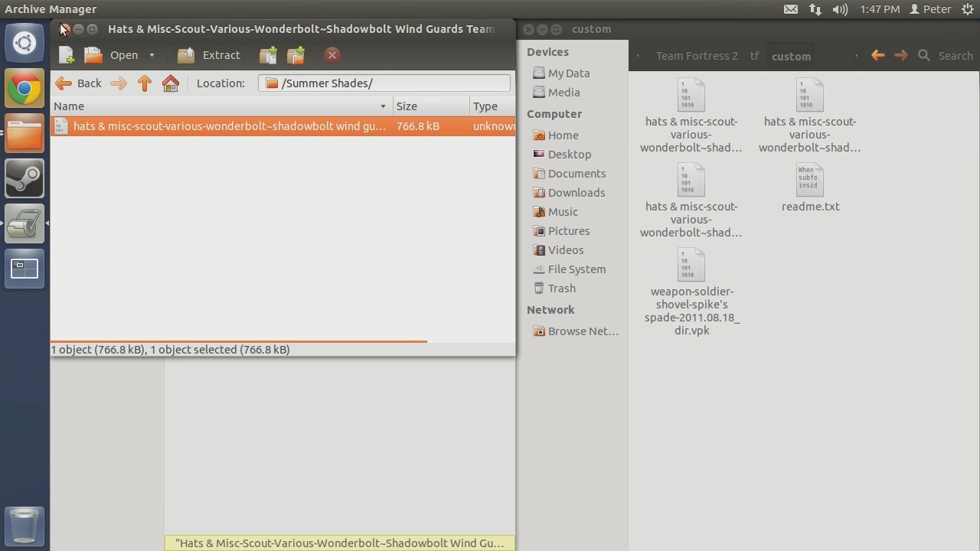Click the Team Fortress 2 path breadcrumb

[697, 56]
